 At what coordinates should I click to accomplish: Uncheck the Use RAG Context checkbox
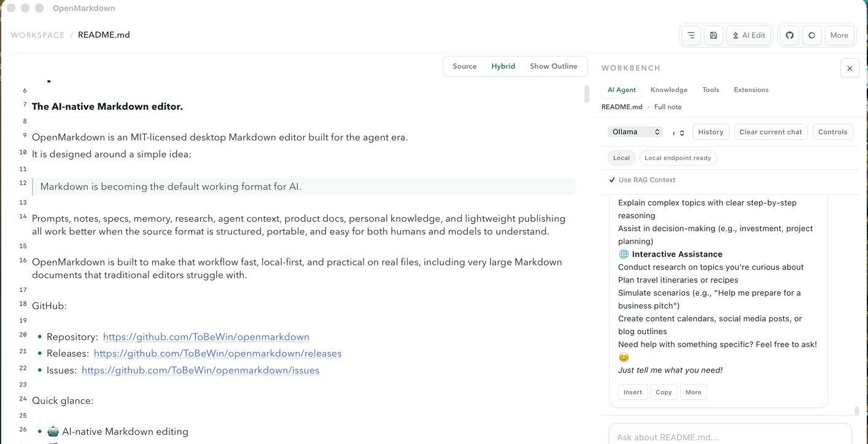pos(612,180)
